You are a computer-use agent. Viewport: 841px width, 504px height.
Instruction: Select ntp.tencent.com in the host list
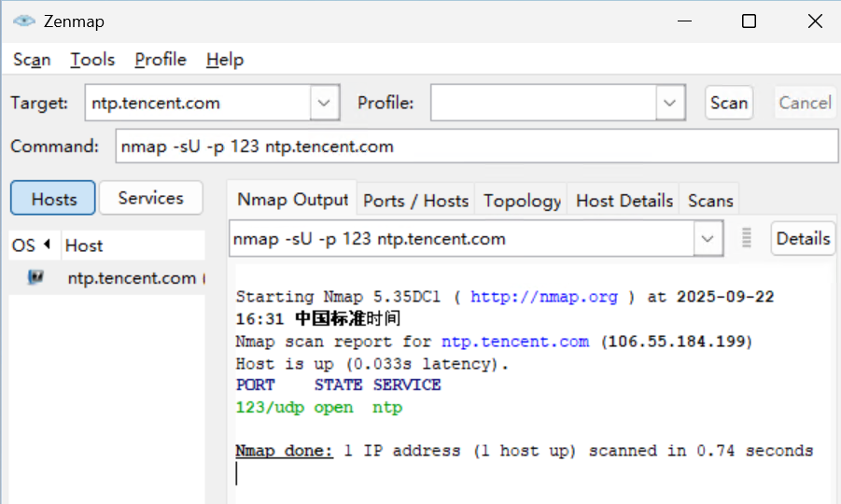pos(107,278)
